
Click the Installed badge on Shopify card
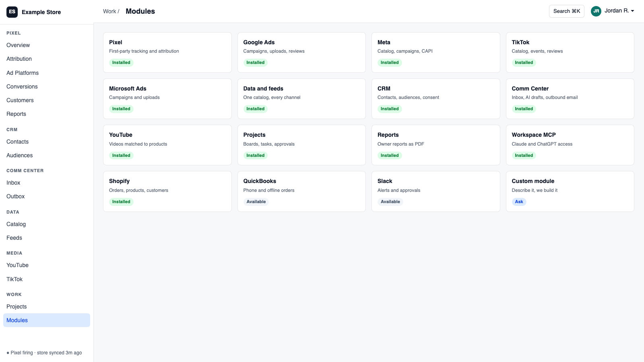(x=121, y=202)
